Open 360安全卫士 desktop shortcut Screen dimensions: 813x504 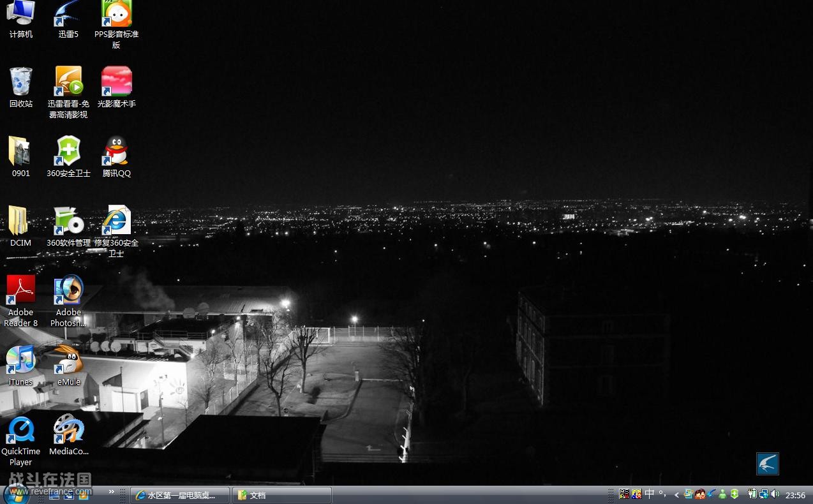pyautogui.click(x=68, y=157)
